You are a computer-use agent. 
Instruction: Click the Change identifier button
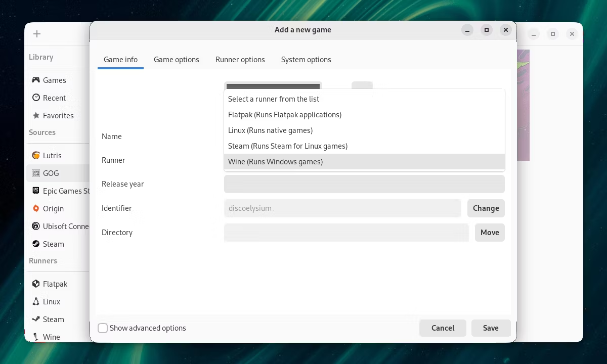[x=486, y=208]
